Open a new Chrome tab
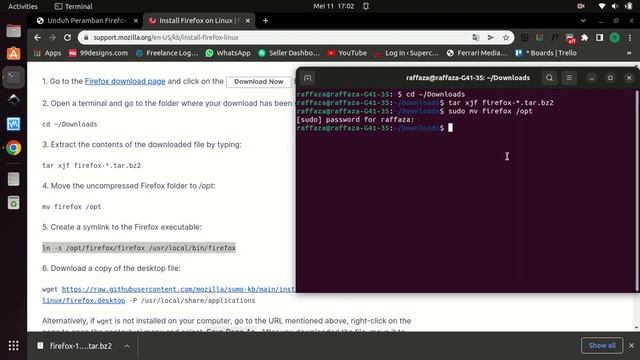Viewport: 640px width, 360px height. 265,20
